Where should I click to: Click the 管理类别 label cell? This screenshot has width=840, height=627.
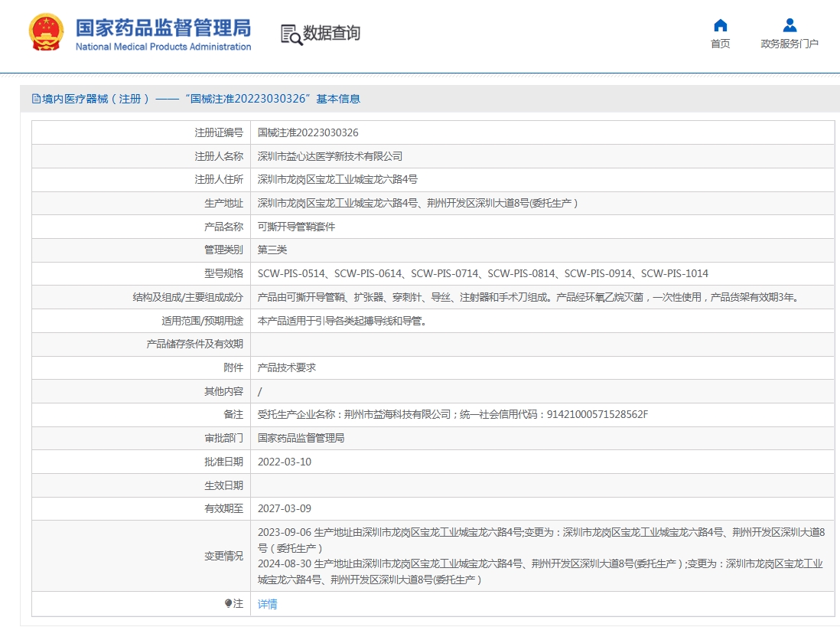pyautogui.click(x=142, y=250)
